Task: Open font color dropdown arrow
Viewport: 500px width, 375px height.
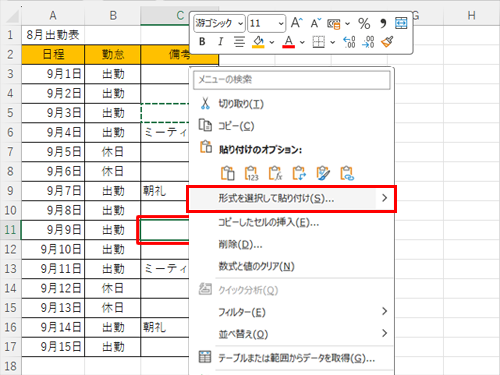Action: [x=302, y=42]
